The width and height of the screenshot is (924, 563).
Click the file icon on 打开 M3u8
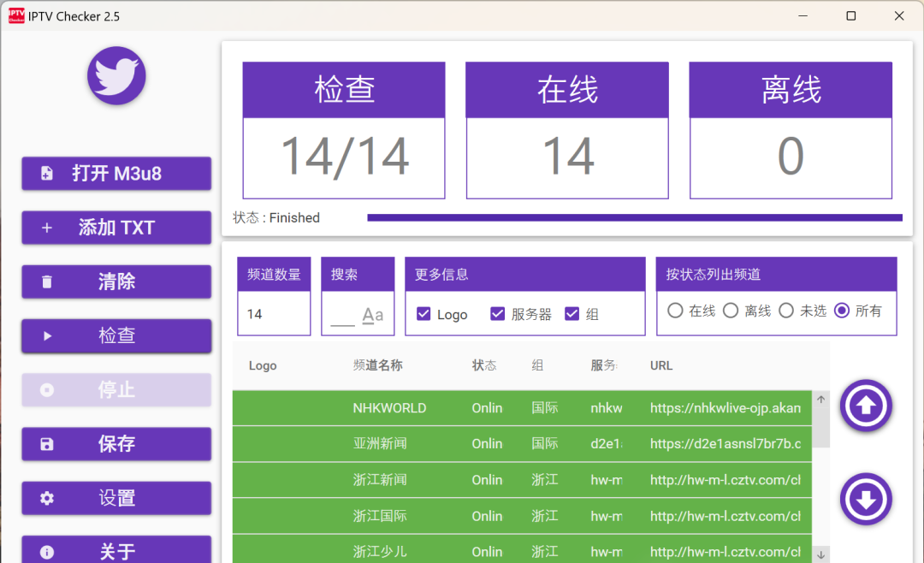(46, 174)
